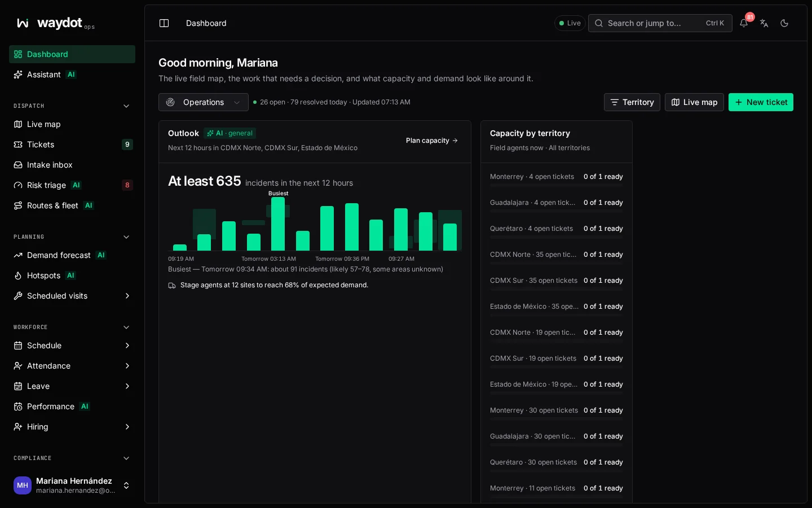Open Performance page
This screenshot has height=508, width=812.
coord(72,406)
